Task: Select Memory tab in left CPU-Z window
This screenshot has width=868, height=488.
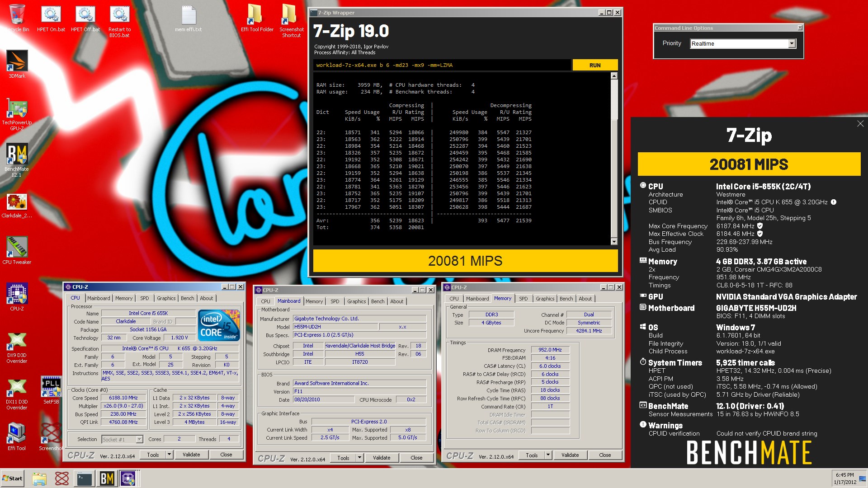Action: click(x=124, y=298)
